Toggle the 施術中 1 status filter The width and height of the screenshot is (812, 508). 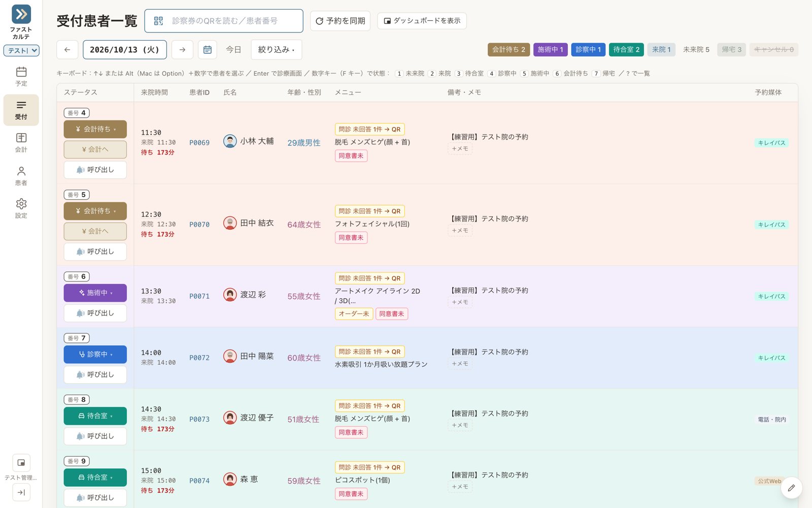point(550,49)
